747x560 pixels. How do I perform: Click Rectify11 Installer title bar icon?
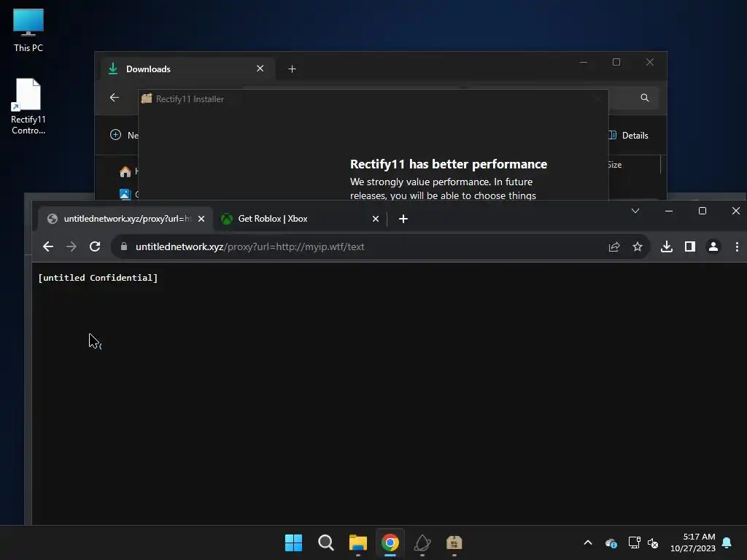[x=147, y=98]
